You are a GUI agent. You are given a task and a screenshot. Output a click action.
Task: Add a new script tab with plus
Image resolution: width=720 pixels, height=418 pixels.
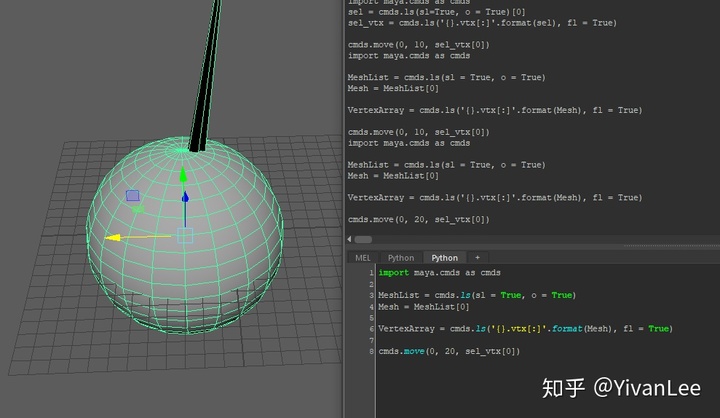[477, 258]
